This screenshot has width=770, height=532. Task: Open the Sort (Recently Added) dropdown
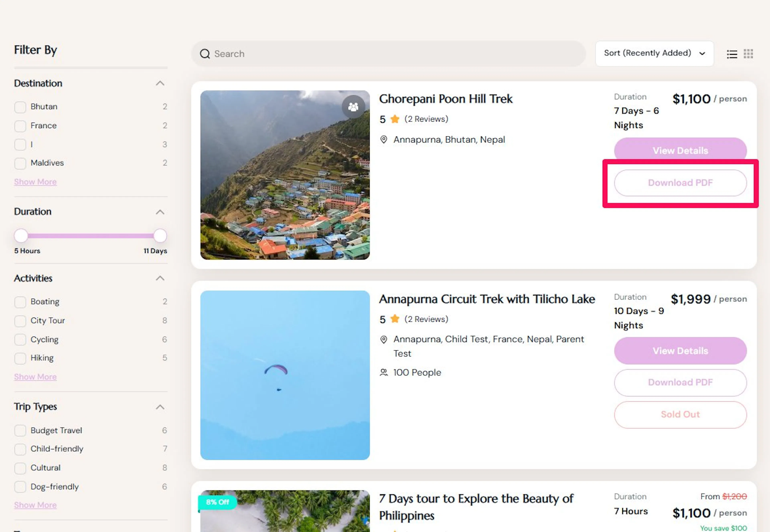point(654,53)
